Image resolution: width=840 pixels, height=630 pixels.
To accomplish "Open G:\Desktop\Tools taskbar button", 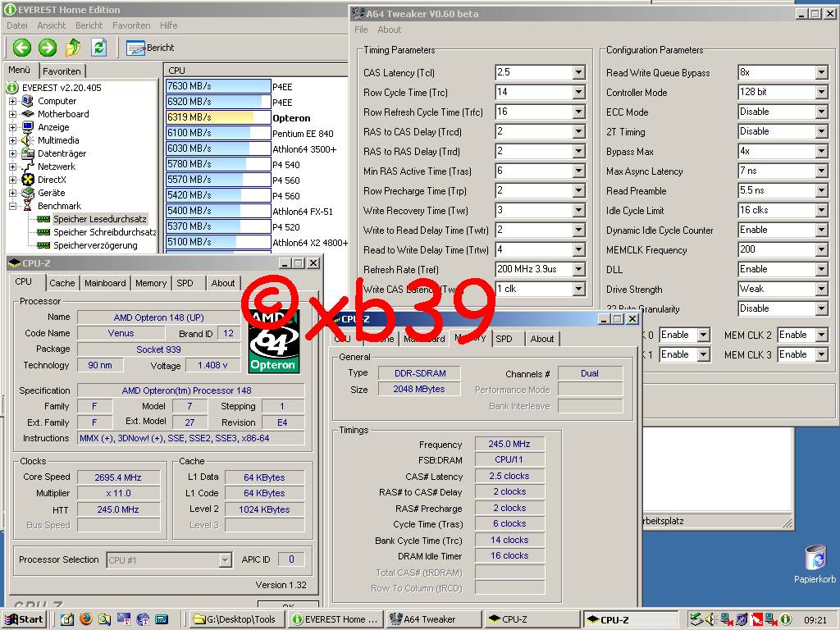I will coord(236,619).
